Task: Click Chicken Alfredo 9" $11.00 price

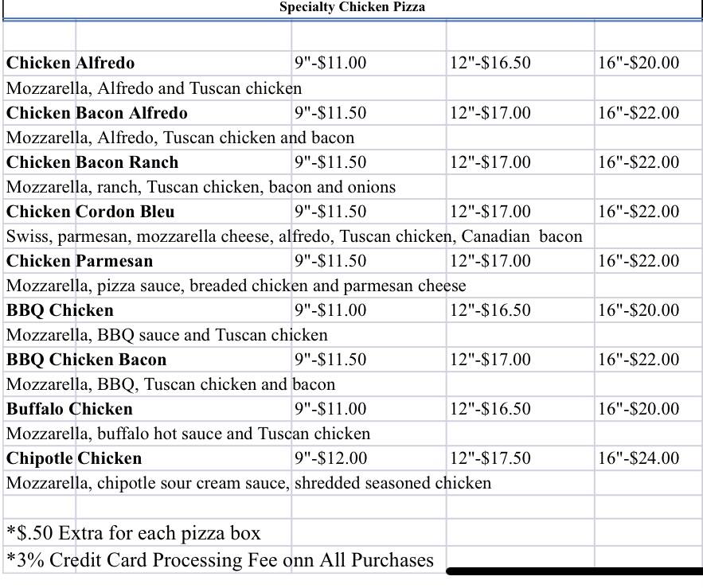Action: (x=330, y=63)
